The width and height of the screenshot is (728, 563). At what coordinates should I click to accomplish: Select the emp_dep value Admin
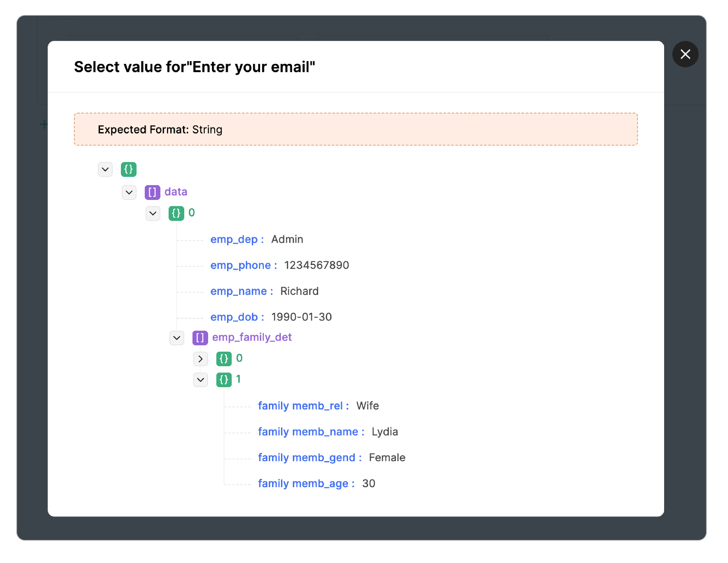click(287, 239)
